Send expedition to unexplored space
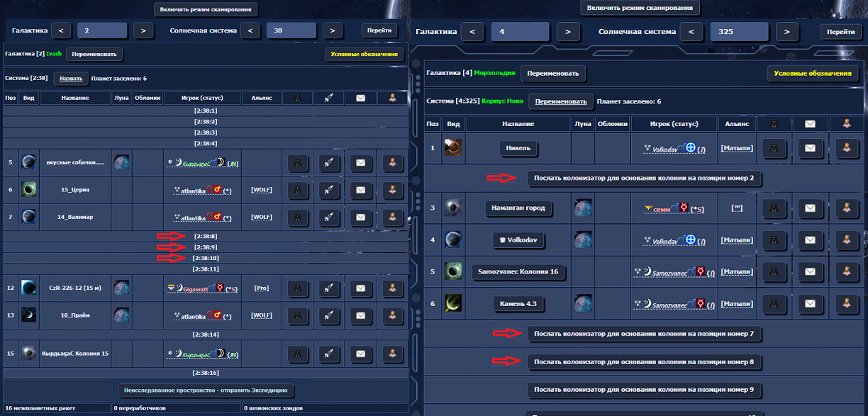 tap(206, 390)
